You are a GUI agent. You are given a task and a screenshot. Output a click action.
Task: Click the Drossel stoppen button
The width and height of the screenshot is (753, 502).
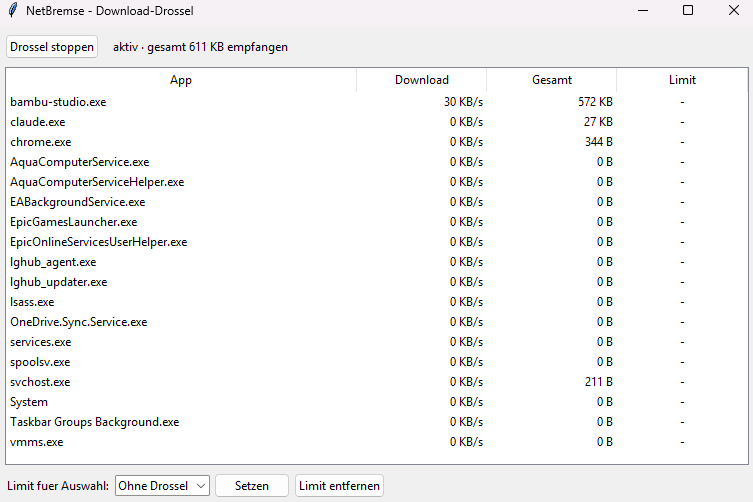52,47
